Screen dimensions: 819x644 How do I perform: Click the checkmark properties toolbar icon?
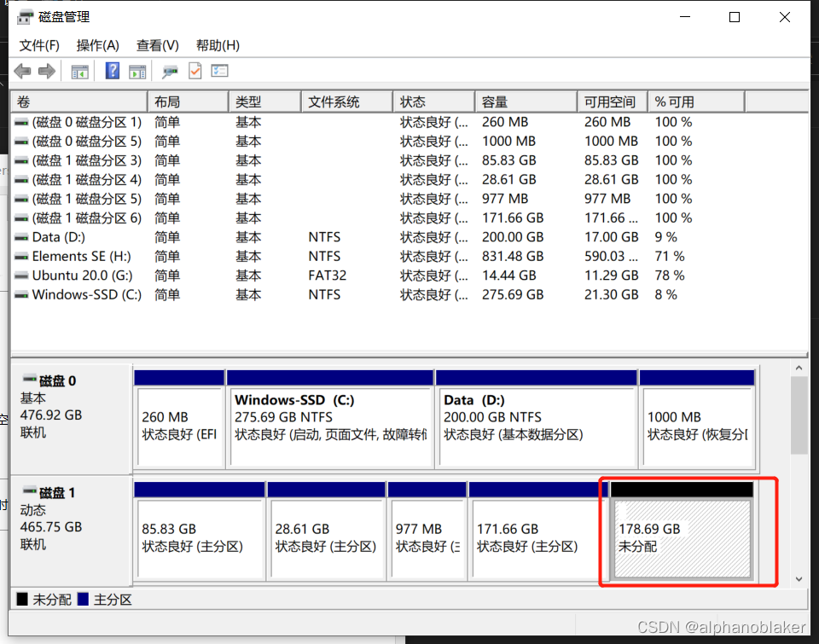pos(195,71)
